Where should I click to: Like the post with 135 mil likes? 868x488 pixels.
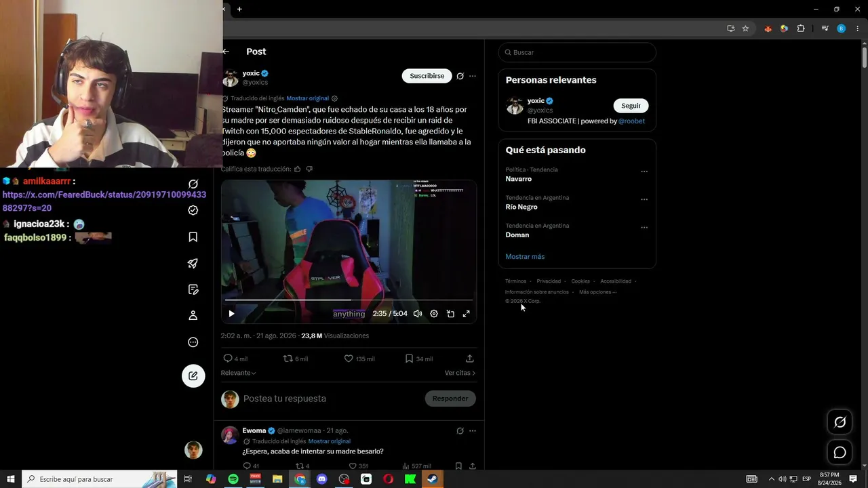click(x=359, y=359)
